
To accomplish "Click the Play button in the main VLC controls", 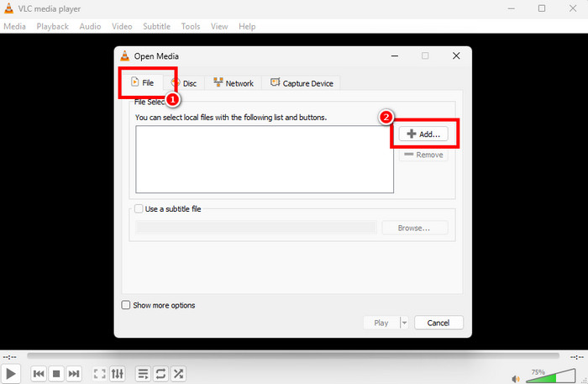I will coord(10,374).
